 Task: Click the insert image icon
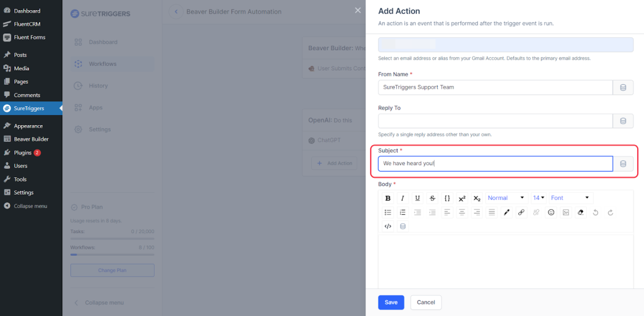566,212
